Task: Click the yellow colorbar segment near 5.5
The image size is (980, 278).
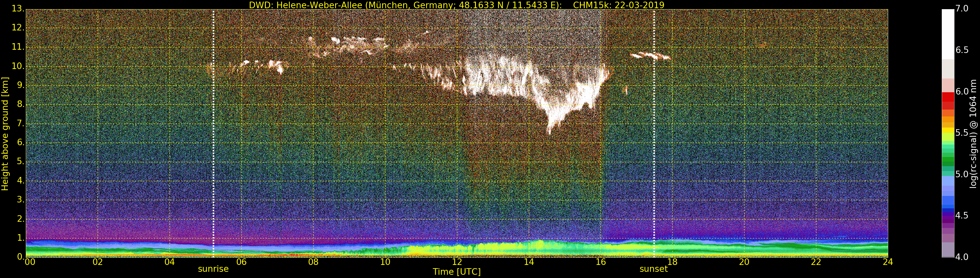Action: tap(948, 130)
